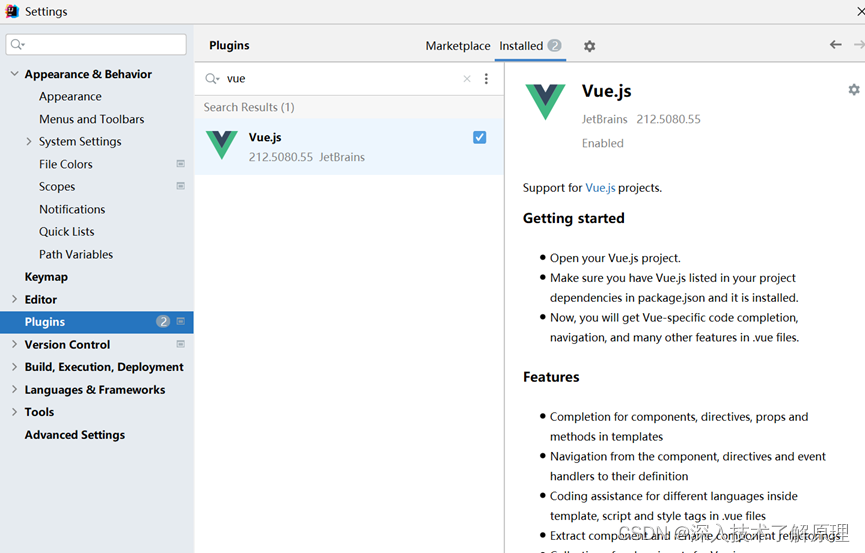Viewport: 865px width, 553px height.
Task: Click the settings search input field
Action: click(x=96, y=45)
